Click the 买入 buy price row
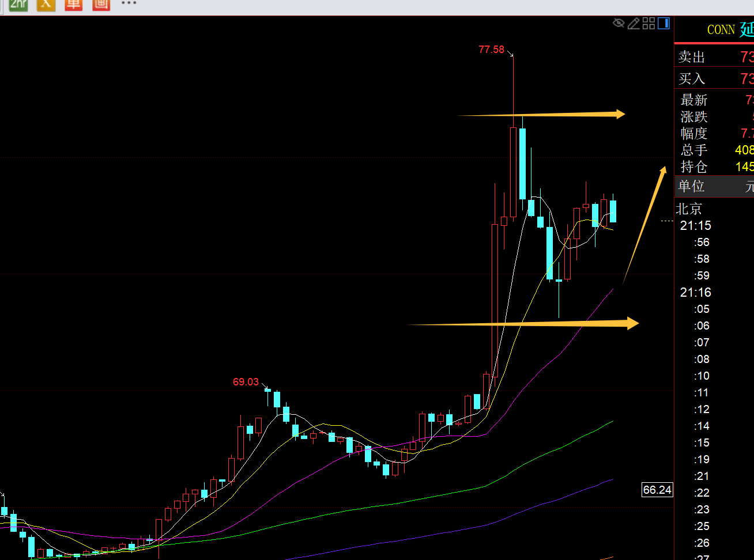Viewport: 754px width, 560px height. point(715,78)
